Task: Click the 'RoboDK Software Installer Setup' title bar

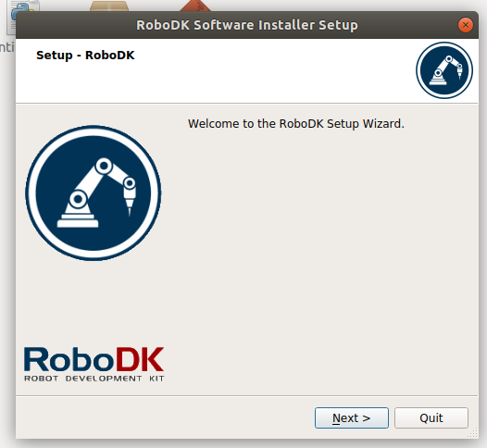Action: 247,25
